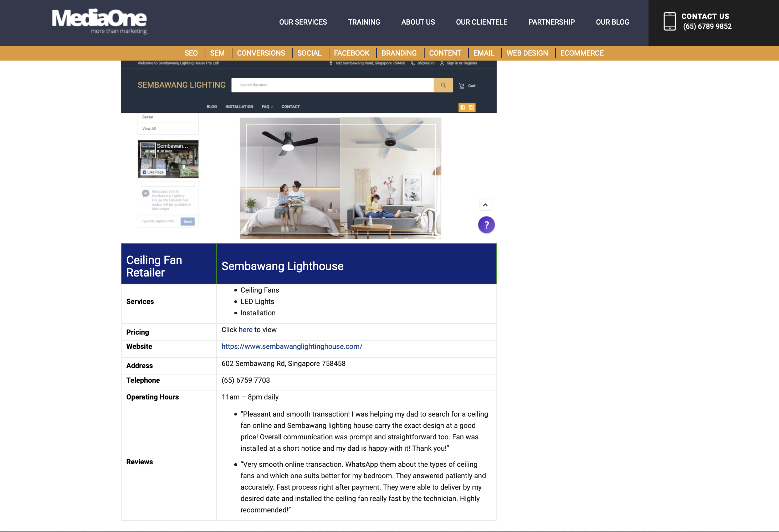The image size is (779, 532).
Task: Click the purple help question mark button
Action: coord(486,225)
